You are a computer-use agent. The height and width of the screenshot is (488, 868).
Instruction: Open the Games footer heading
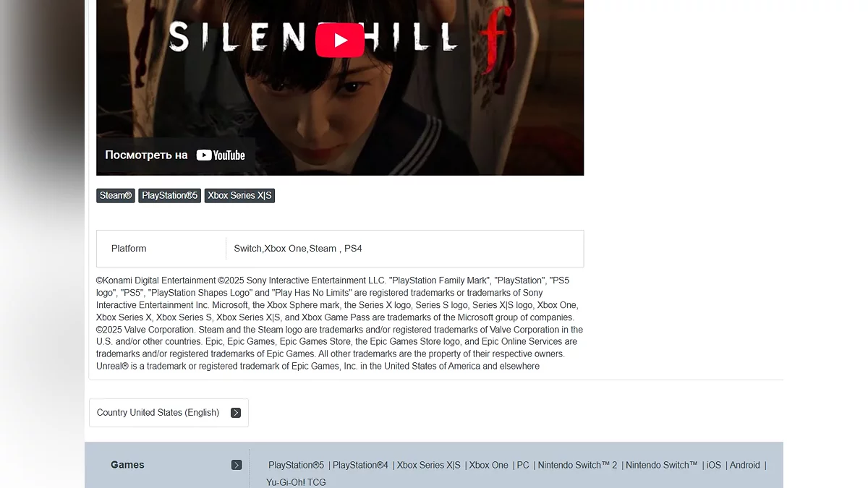pyautogui.click(x=127, y=465)
